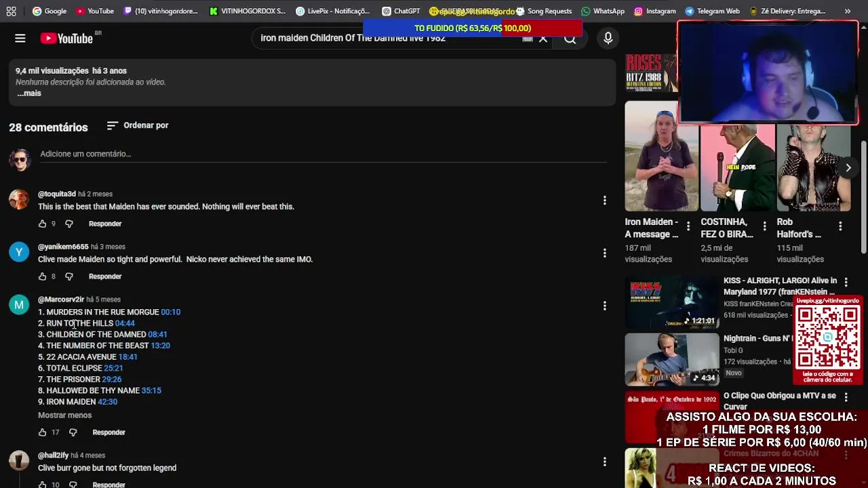Expand the video description with ...mais
This screenshot has height=488, width=868.
(x=29, y=94)
